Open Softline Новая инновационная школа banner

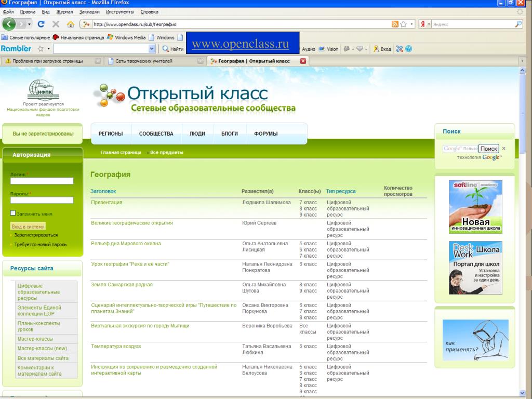475,207
